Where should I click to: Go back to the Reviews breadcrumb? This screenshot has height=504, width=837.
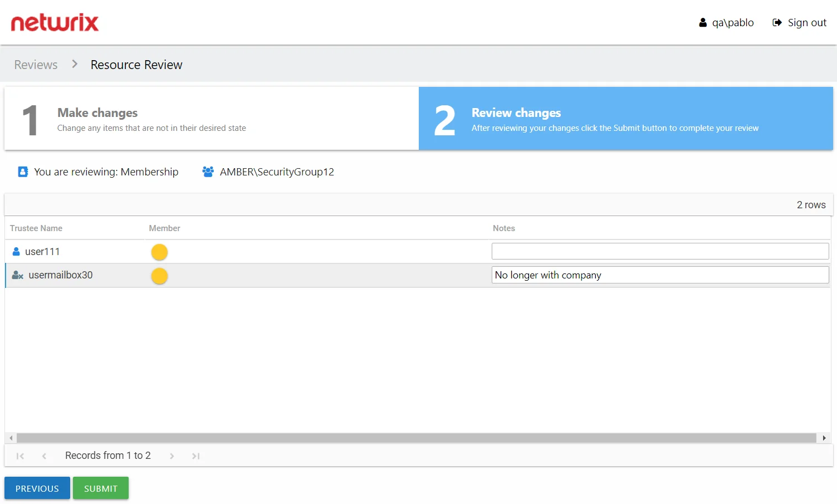click(36, 65)
